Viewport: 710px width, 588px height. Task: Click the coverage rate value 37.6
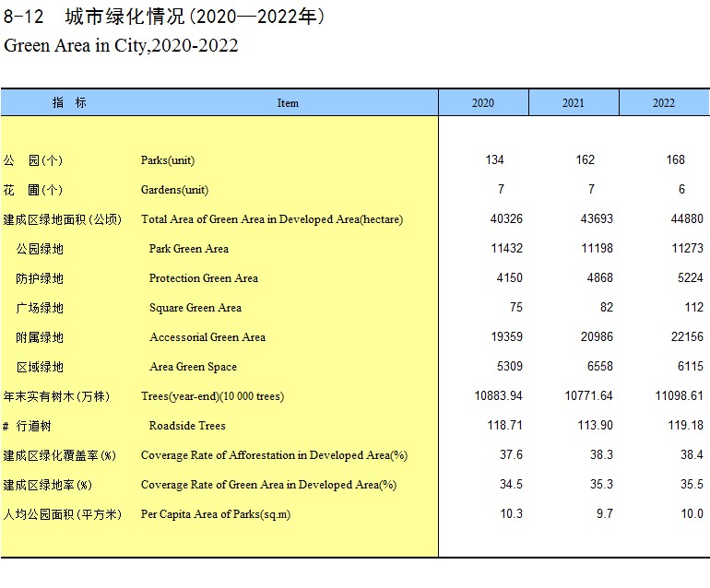pos(511,454)
